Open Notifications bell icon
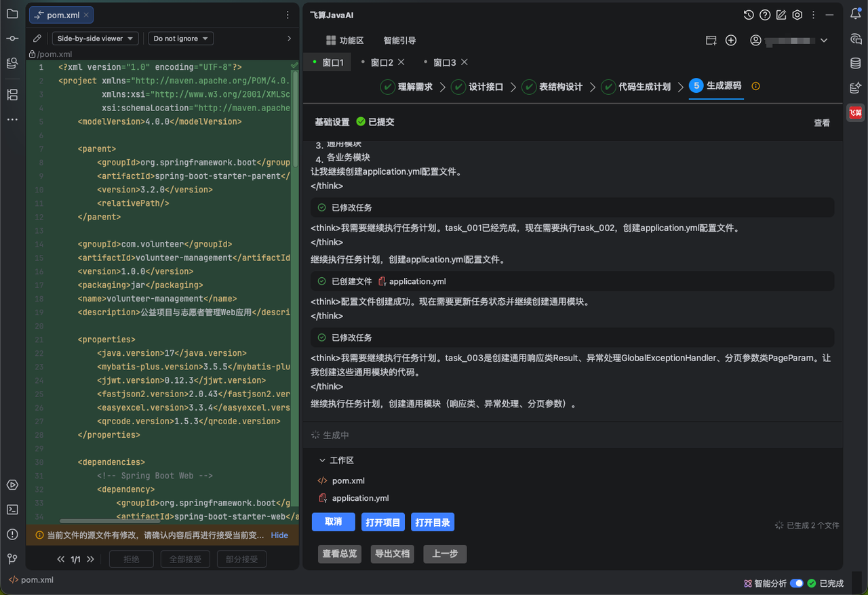 click(x=855, y=14)
